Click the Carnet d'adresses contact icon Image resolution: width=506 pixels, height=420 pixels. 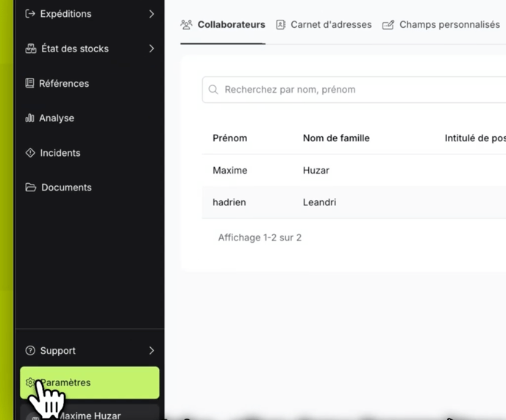(281, 25)
